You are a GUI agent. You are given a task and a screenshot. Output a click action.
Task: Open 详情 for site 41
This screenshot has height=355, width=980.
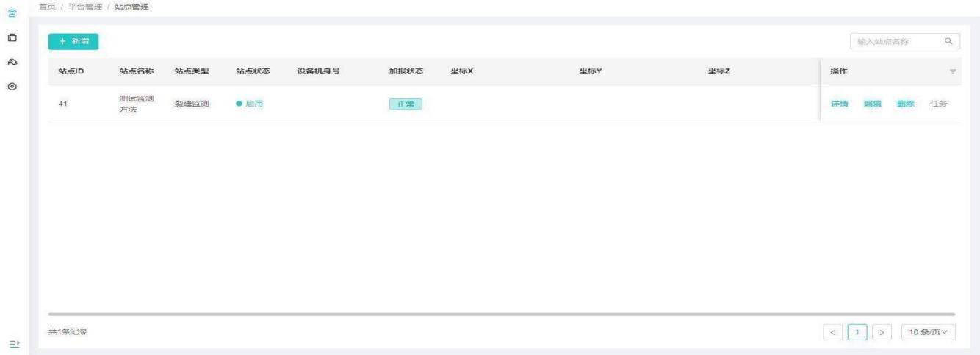coord(839,104)
